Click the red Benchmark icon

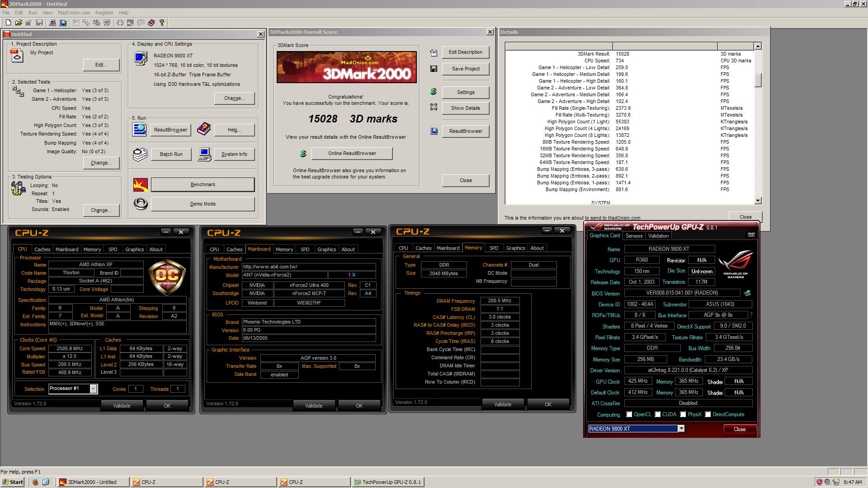tap(141, 184)
